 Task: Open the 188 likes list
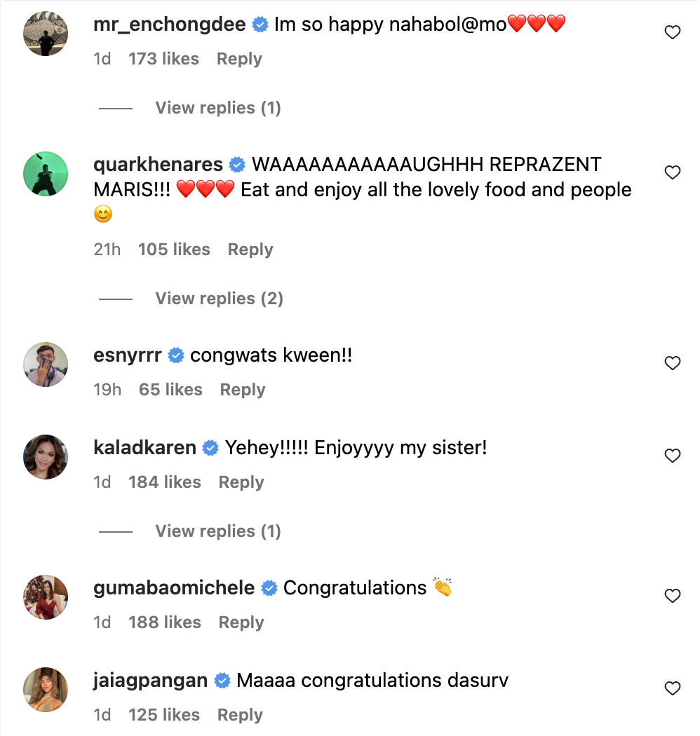(x=165, y=622)
